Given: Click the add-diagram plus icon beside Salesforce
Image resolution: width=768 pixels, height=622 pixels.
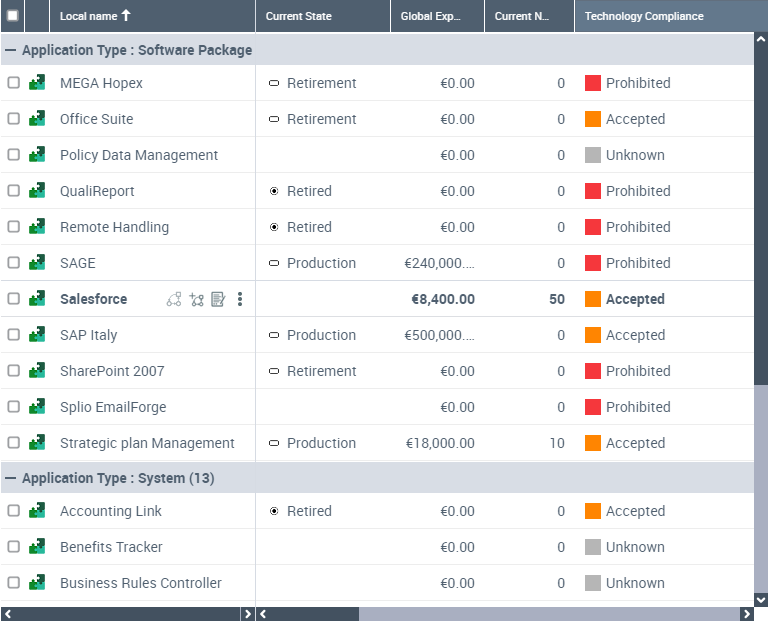Looking at the screenshot, I should click(x=196, y=299).
